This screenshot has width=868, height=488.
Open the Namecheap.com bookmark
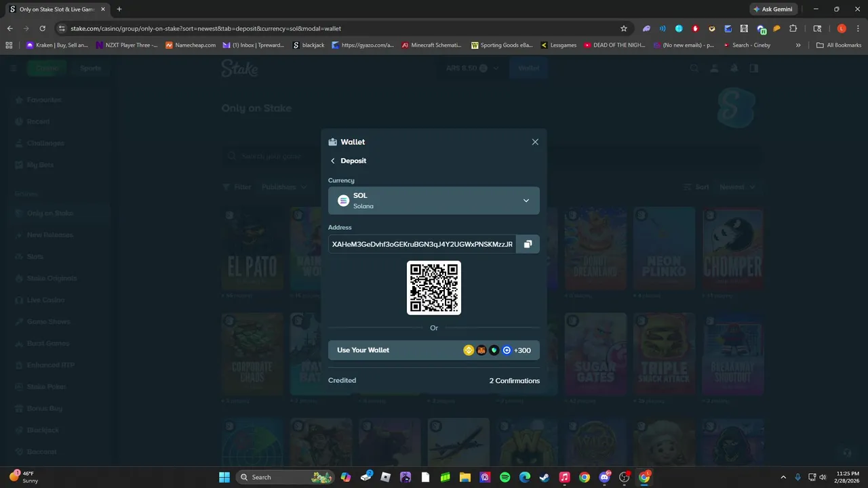click(x=191, y=45)
